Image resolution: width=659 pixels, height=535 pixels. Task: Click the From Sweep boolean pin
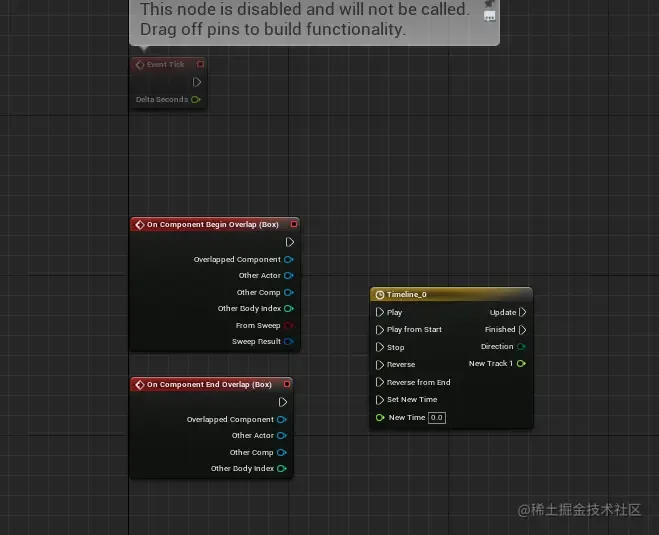(x=289, y=325)
